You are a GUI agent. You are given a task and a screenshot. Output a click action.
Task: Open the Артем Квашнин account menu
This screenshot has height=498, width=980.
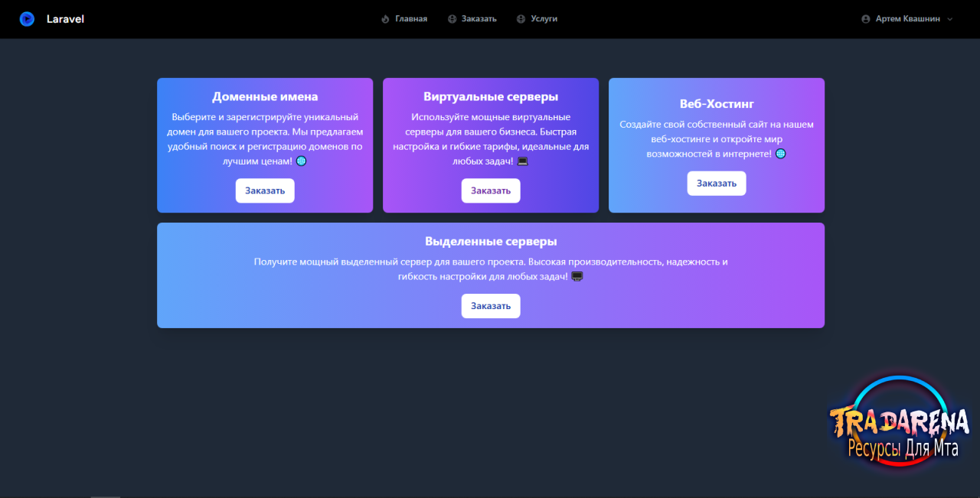(x=907, y=19)
